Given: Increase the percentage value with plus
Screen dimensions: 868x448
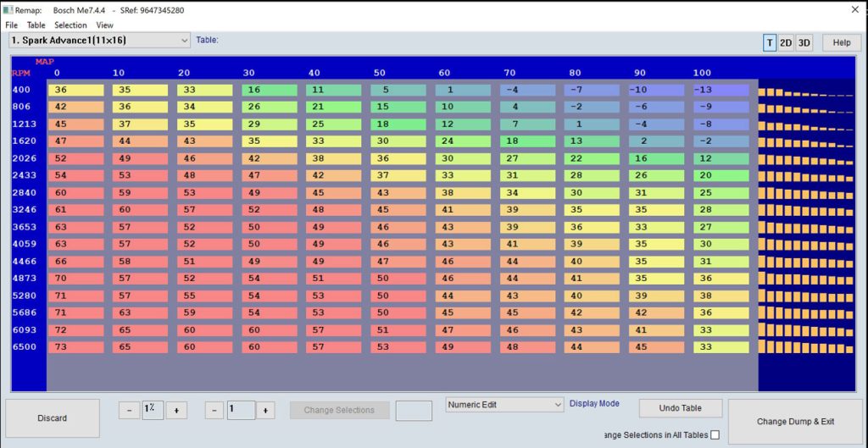Looking at the screenshot, I should pos(176,410).
